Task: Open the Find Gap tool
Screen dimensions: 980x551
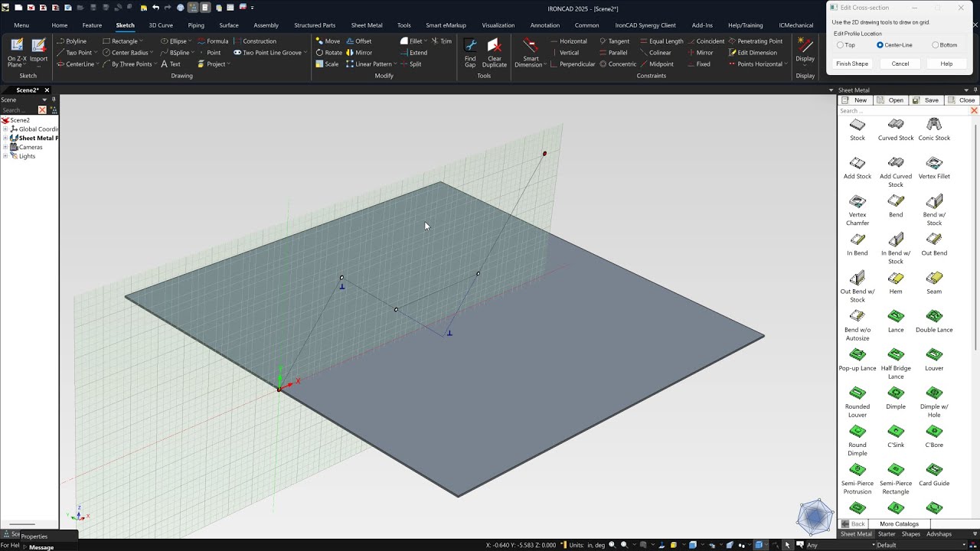Action: pyautogui.click(x=470, y=52)
